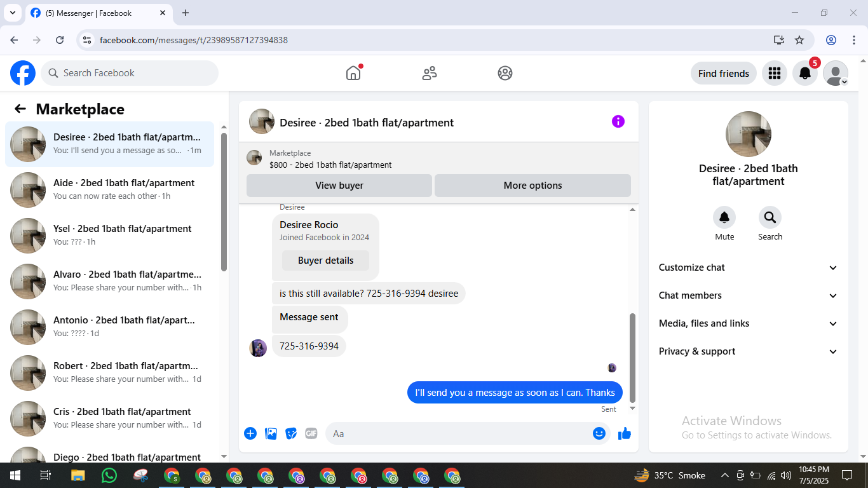Screen dimensions: 868x488
Task: Click the install app icon in address bar
Action: [779, 40]
